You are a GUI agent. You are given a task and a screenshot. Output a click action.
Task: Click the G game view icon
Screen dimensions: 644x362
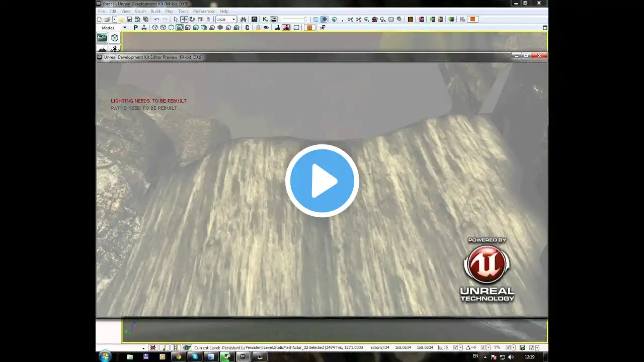(247, 28)
